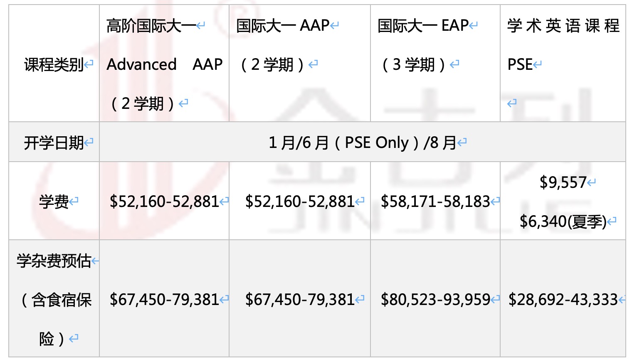
Task: Click the $9,557 PSE tuition value
Action: click(563, 182)
